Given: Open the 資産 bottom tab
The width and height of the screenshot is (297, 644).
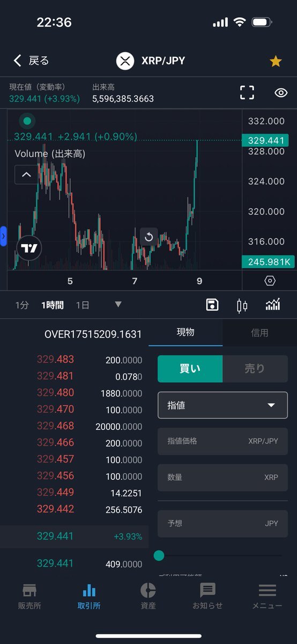Looking at the screenshot, I should tap(148, 596).
